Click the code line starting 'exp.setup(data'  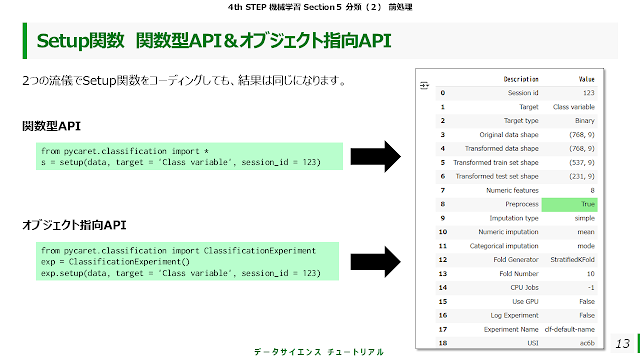pos(181,273)
